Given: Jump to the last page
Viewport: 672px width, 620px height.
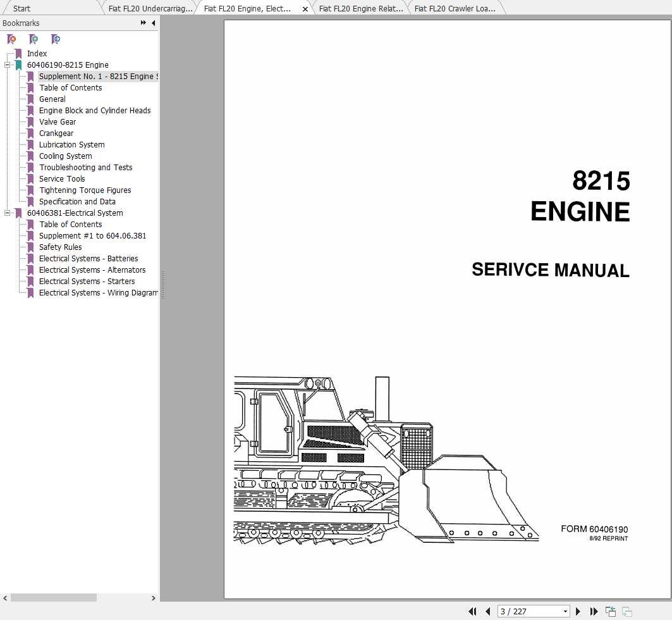Looking at the screenshot, I should (594, 611).
